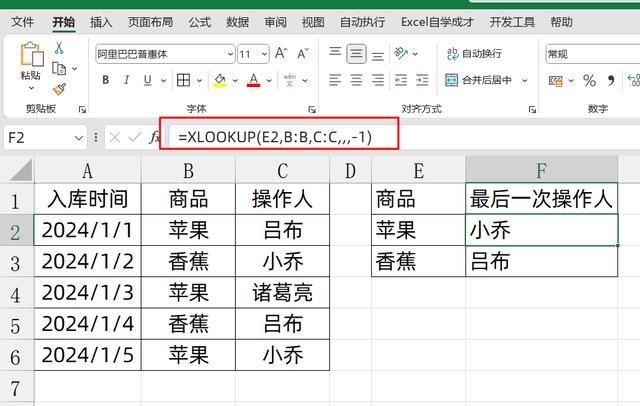Click cell F3 showing 吕布
The image size is (640, 406).
pyautogui.click(x=541, y=261)
